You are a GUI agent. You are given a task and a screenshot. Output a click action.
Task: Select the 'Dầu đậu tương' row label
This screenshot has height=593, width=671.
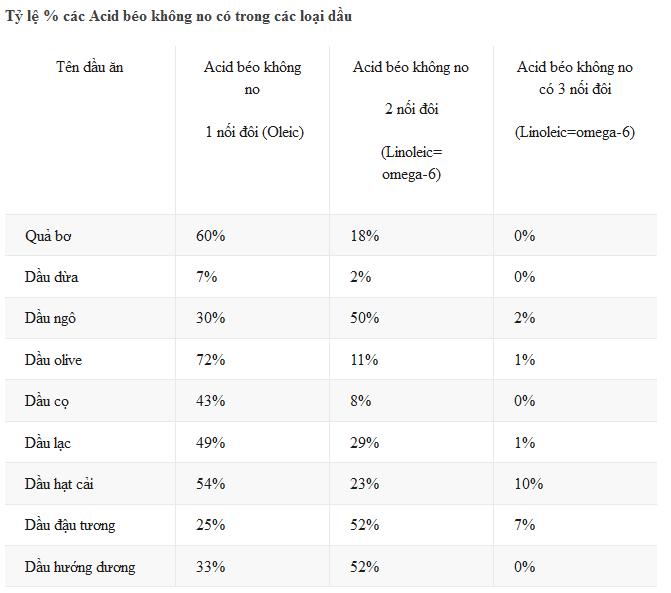pyautogui.click(x=70, y=525)
